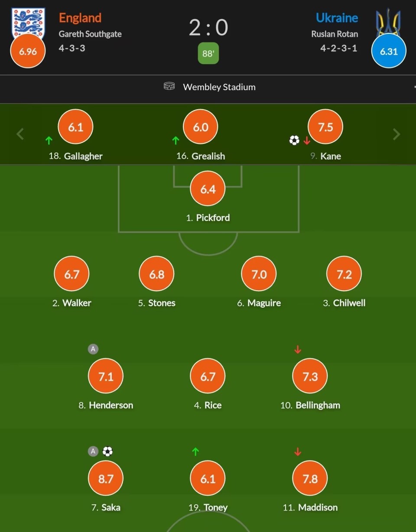Image resolution: width=416 pixels, height=532 pixels.
Task: Click the substituted-off arrow above Maddison
Action: pyautogui.click(x=298, y=452)
